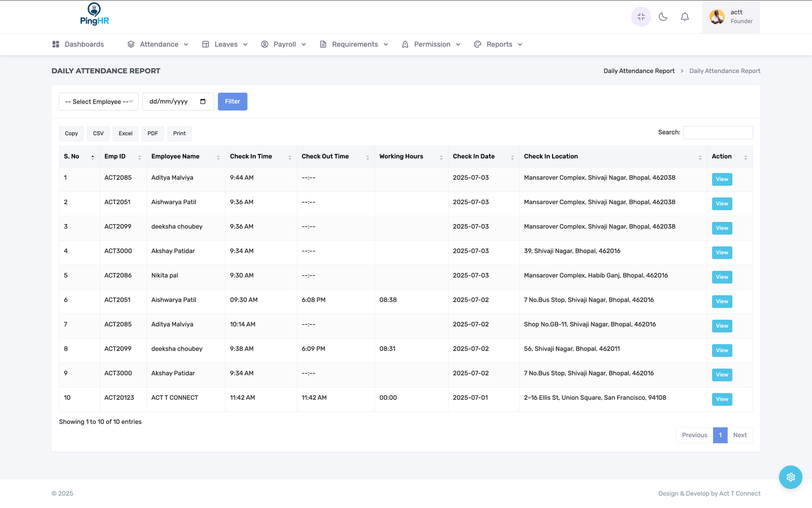Click in the Search input field

[x=718, y=133]
